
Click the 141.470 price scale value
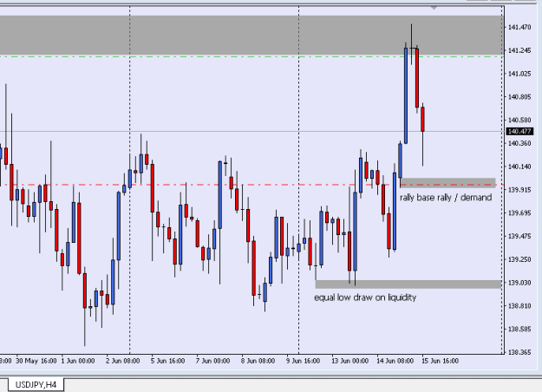coord(519,27)
